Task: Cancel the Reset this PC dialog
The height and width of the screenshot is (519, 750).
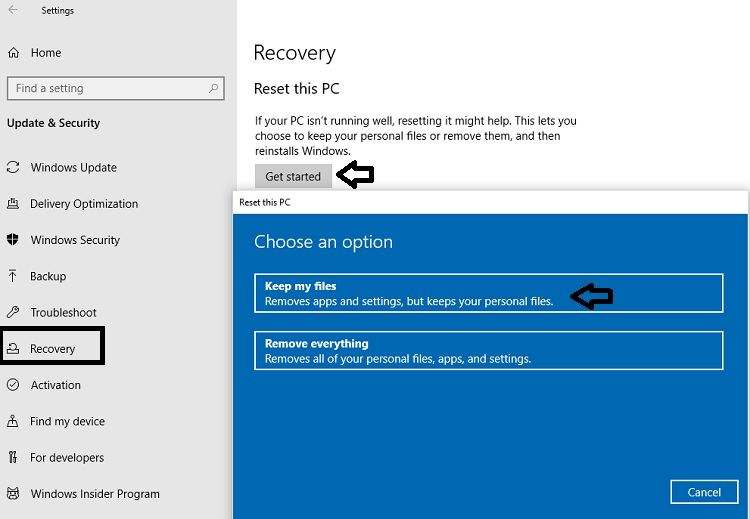Action: (x=704, y=491)
